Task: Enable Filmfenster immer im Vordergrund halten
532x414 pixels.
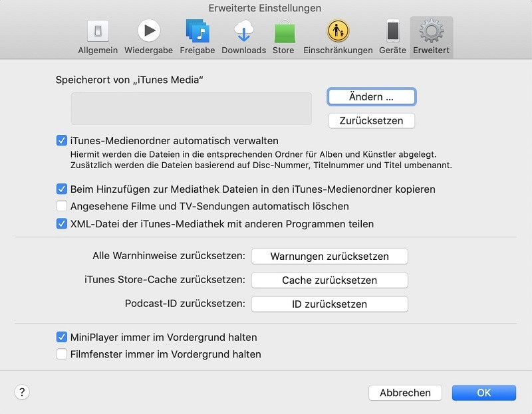Action: click(x=61, y=354)
